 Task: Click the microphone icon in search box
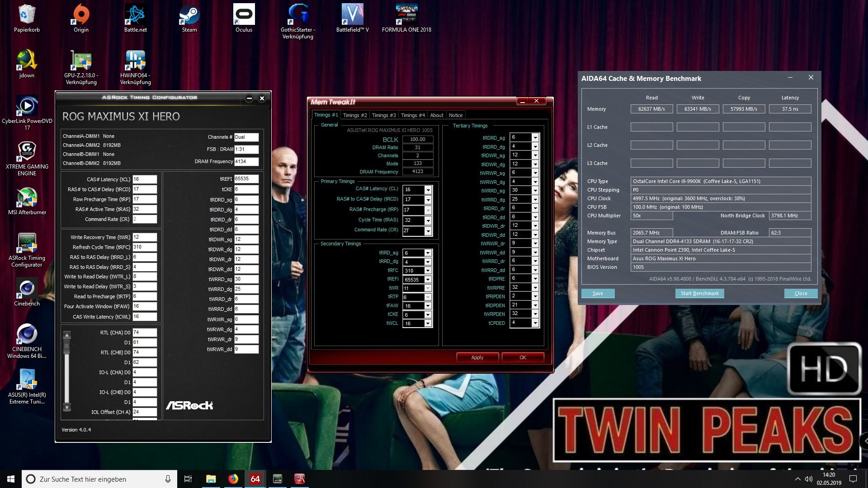tap(168, 479)
